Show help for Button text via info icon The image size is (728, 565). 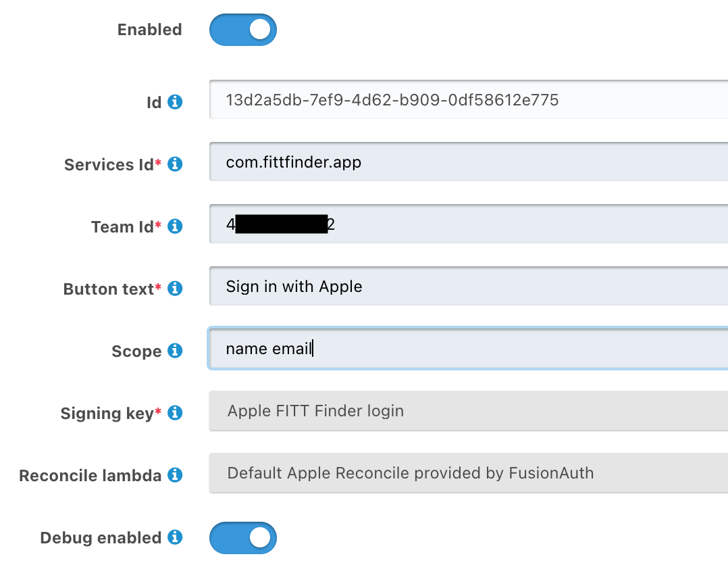175,289
